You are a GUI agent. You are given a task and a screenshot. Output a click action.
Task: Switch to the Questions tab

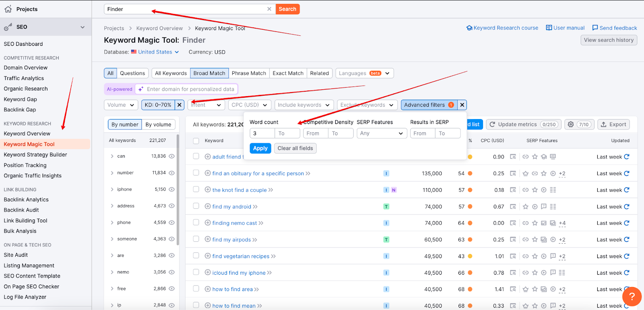[132, 73]
